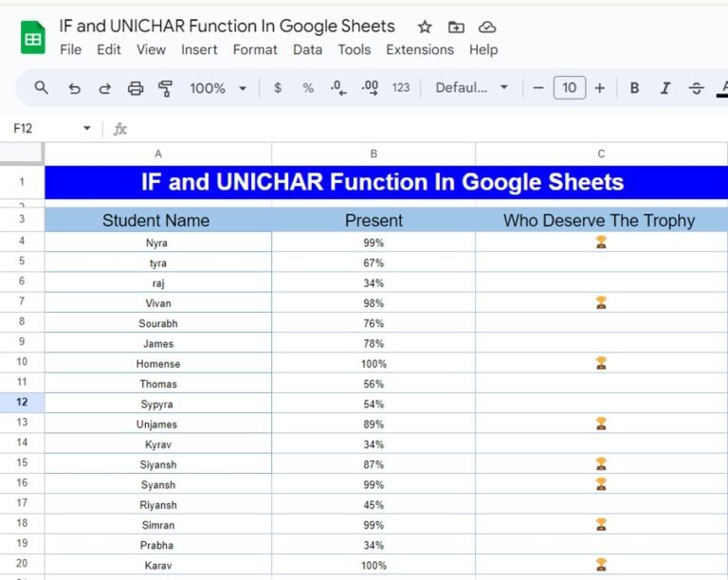Select the paint format roller tool
This screenshot has height=580, width=728.
coord(166,88)
